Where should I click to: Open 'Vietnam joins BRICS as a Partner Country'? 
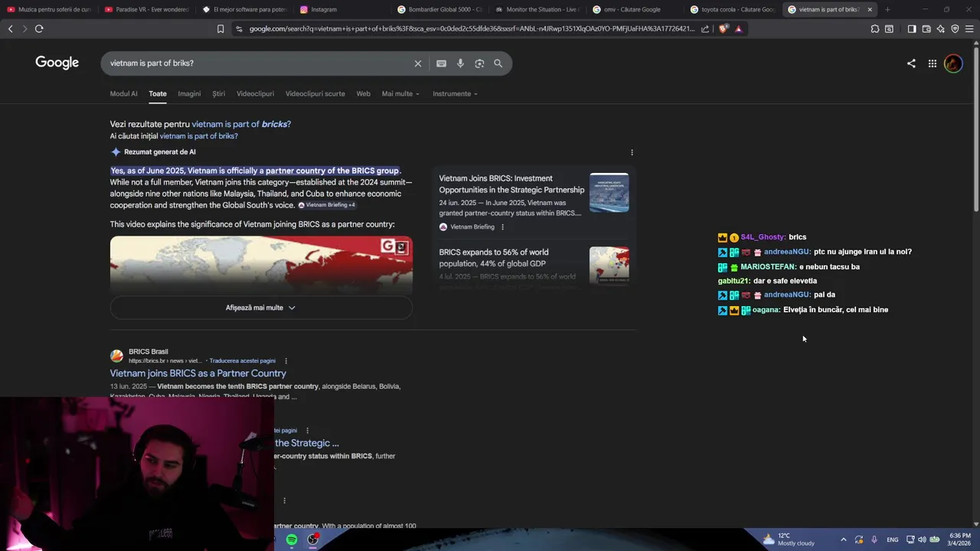click(198, 373)
